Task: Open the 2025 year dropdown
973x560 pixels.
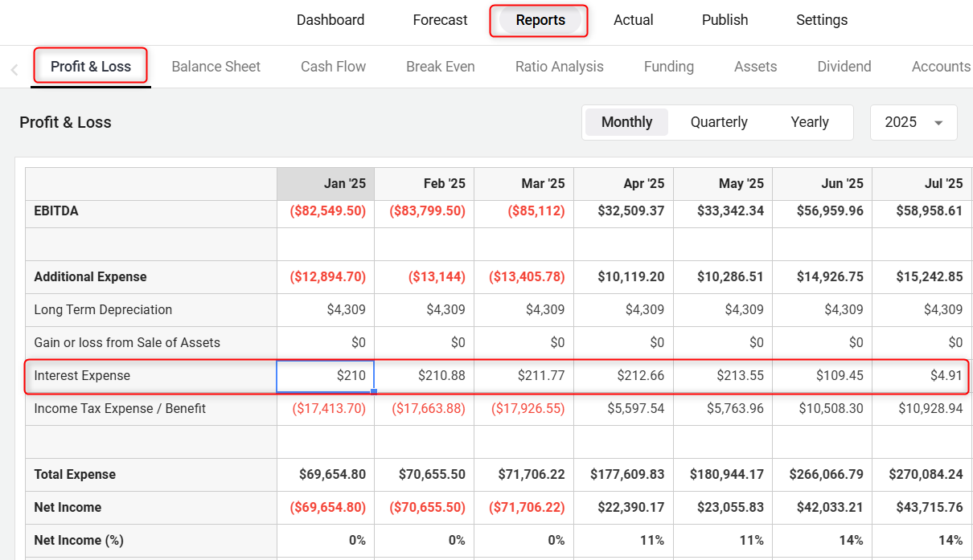Action: click(913, 122)
